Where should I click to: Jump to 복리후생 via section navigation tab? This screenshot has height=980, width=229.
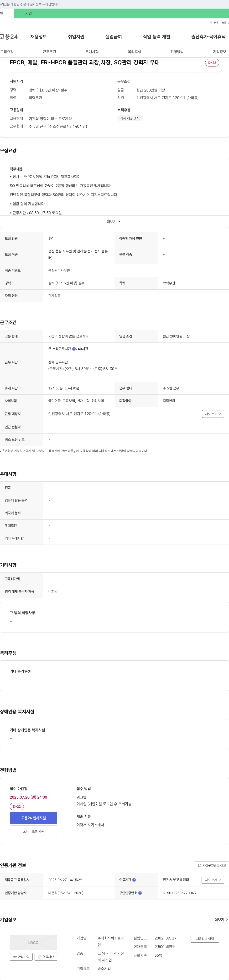click(135, 52)
